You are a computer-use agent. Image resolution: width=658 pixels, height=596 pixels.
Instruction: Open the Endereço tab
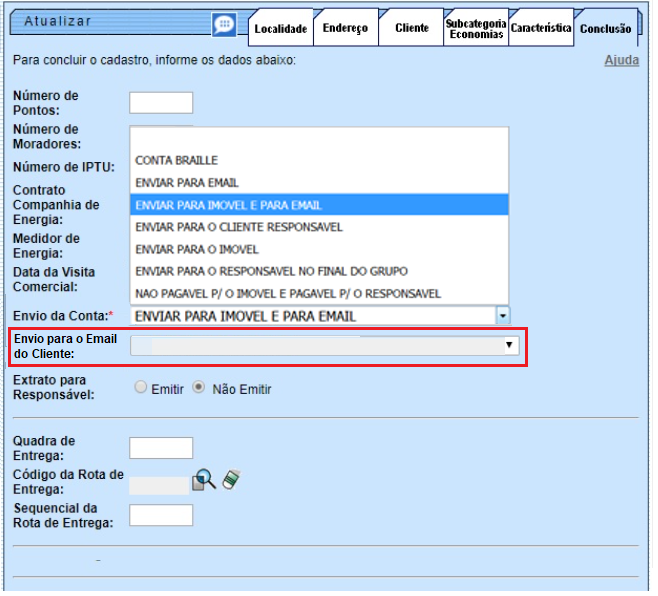(x=345, y=29)
